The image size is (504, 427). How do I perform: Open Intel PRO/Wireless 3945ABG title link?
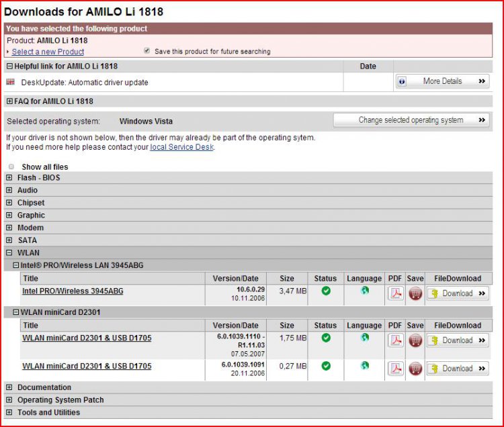[73, 291]
